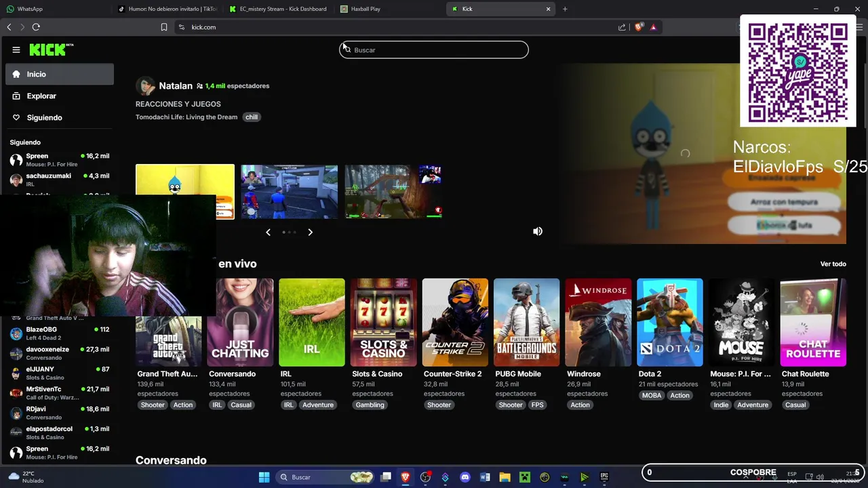Open File Explorer from taskbar
This screenshot has height=488, width=868.
[x=505, y=477]
